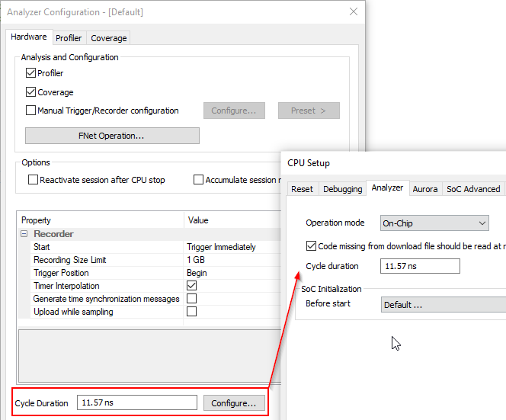
Task: Click Configure button next to Cycle Duration
Action: click(x=234, y=402)
